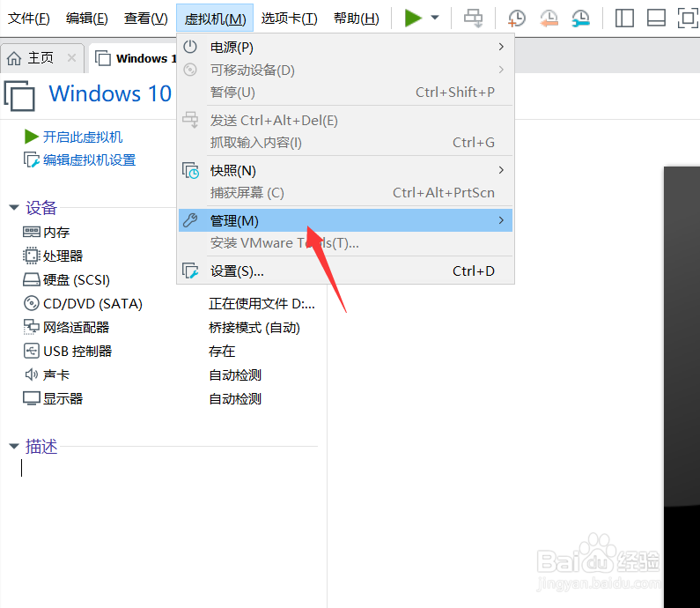Open the 选项卡(T) menu
Viewport: 700px width, 608px height.
pyautogui.click(x=290, y=19)
